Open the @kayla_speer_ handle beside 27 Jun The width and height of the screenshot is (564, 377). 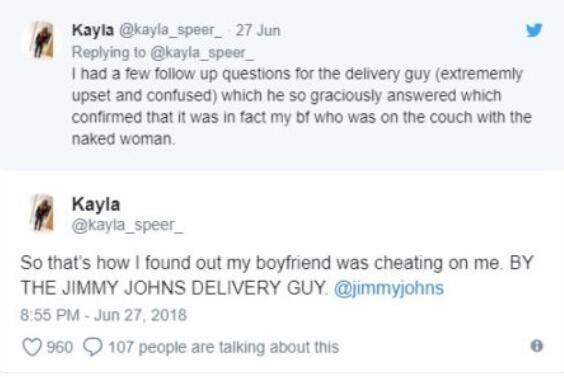click(170, 30)
